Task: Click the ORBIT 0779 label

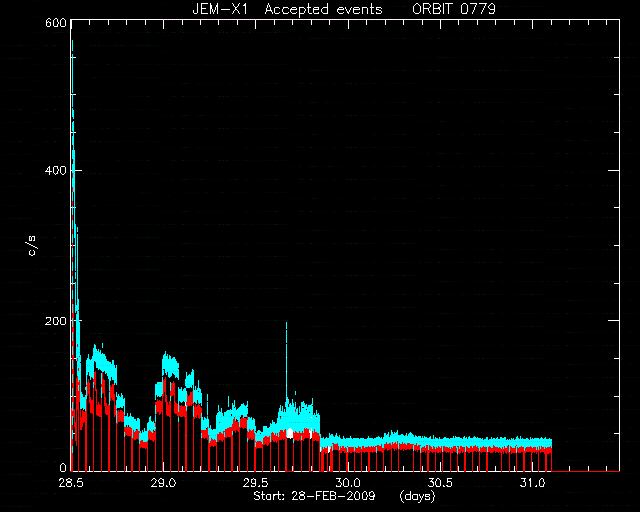Action: coord(454,9)
